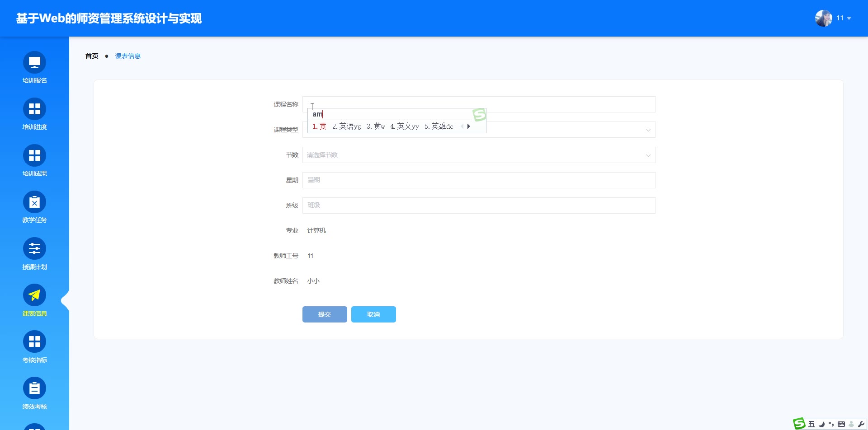The image size is (868, 430).
Task: Click the IME user account icon
Action: [x=851, y=424]
